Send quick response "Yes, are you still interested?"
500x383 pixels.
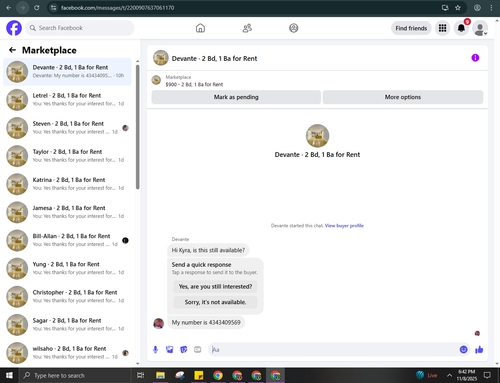pyautogui.click(x=215, y=287)
